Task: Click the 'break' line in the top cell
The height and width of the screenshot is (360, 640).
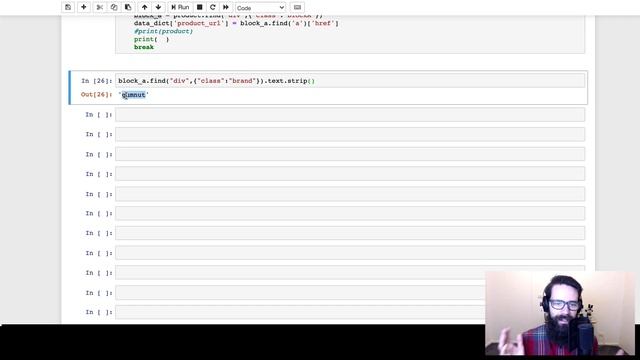Action: (144, 47)
